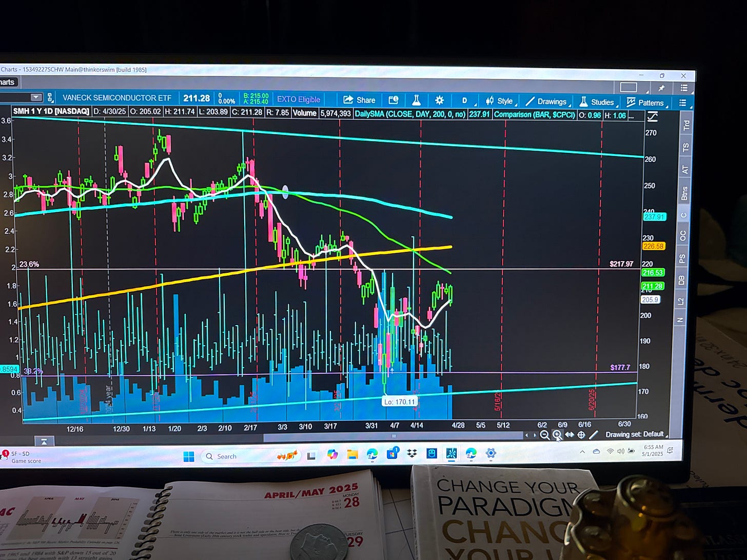Image resolution: width=747 pixels, height=560 pixels.
Task: Select the DB sidebar tab
Action: (x=682, y=280)
